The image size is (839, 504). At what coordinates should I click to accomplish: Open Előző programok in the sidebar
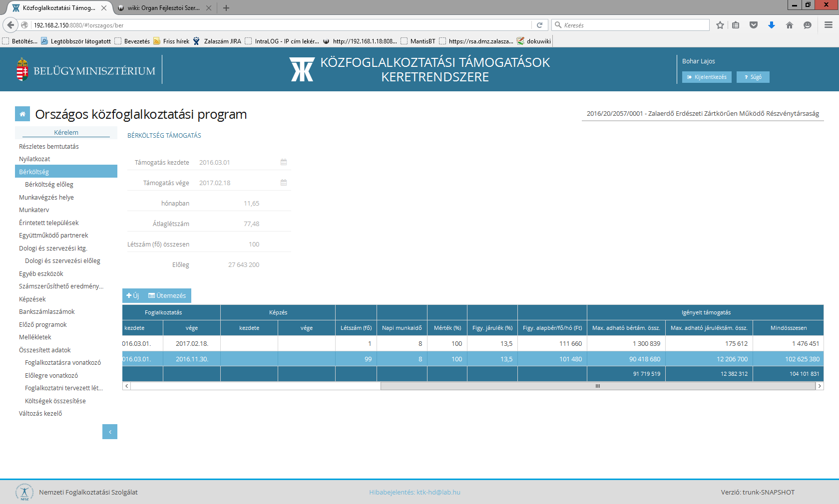(x=43, y=324)
